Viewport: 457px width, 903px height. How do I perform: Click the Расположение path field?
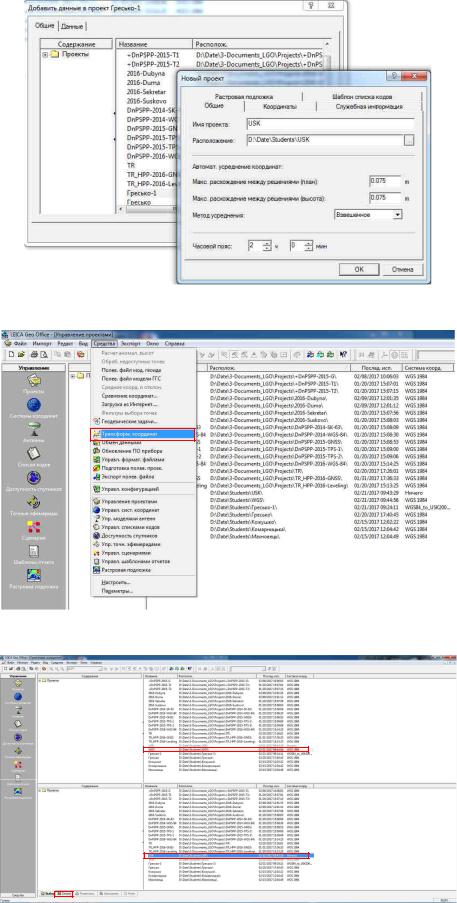(x=324, y=139)
